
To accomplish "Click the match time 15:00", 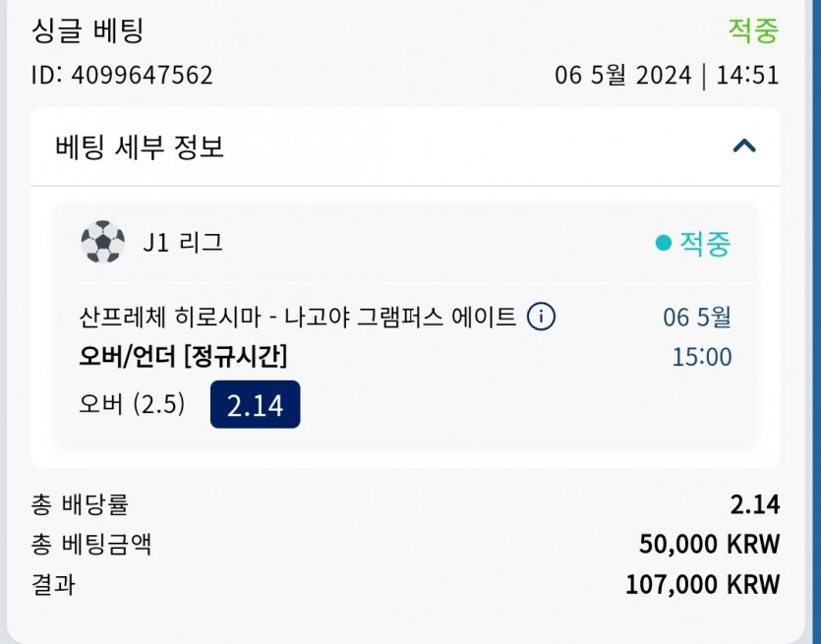I will click(702, 357).
